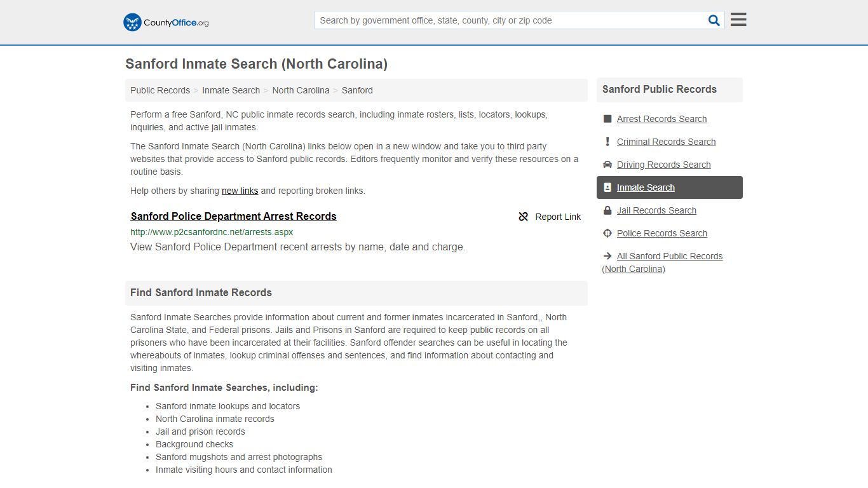The image size is (868, 488).
Task: Open Criminal Records Search sidebar link
Action: pyautogui.click(x=666, y=142)
